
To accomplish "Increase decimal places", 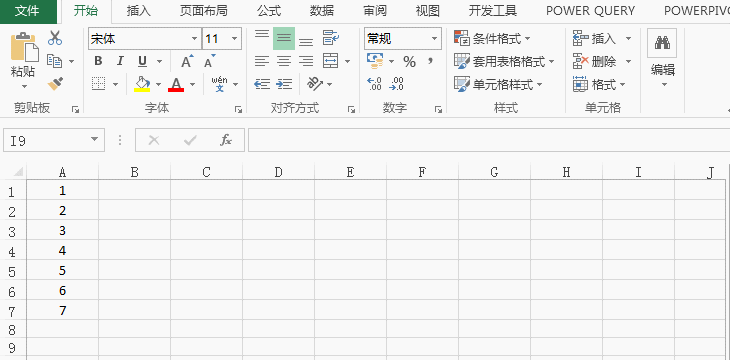I will point(374,84).
